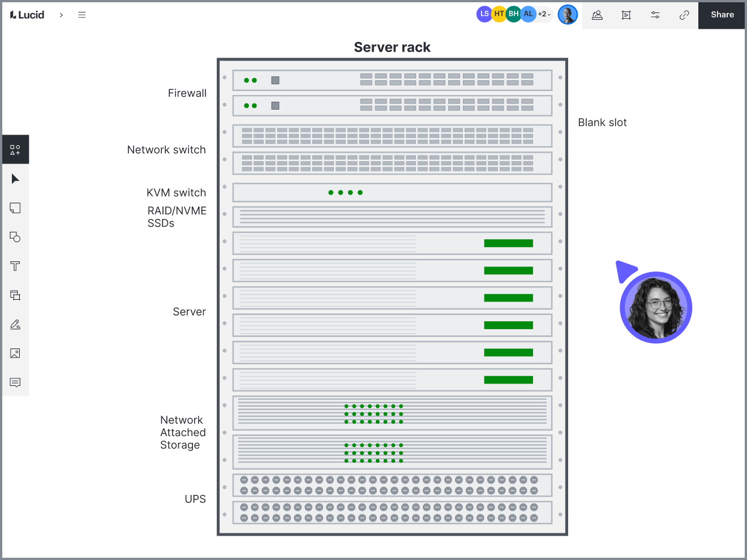The image size is (747, 560).
Task: Select the KVM switch label
Action: pyautogui.click(x=177, y=193)
